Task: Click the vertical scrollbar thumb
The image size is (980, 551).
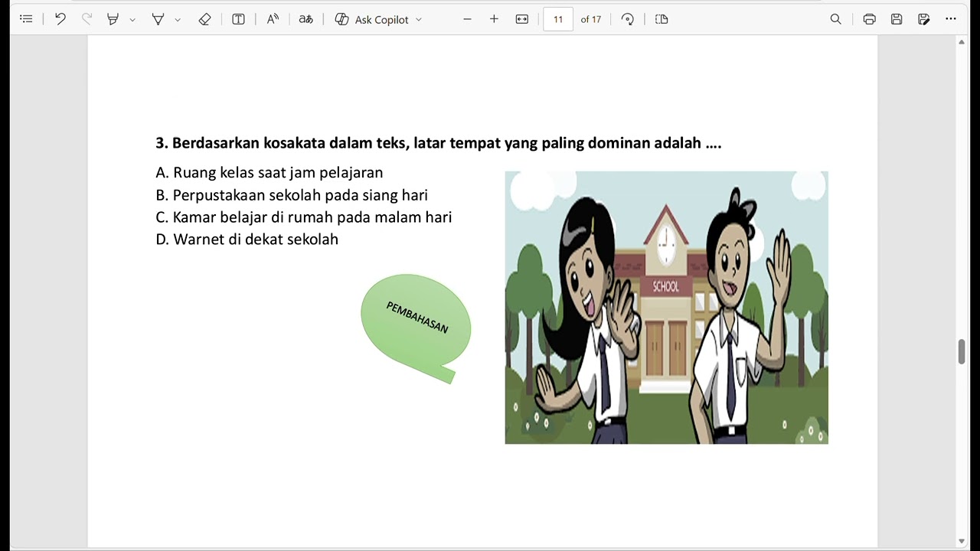Action: [x=962, y=352]
